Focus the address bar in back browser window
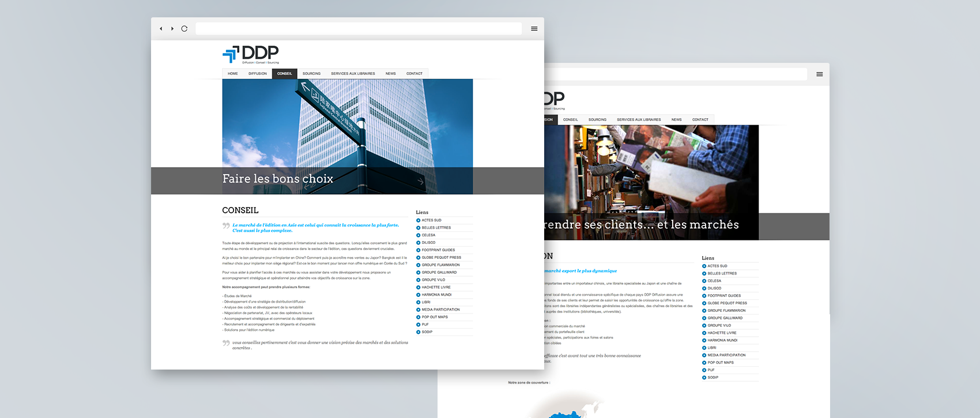This screenshot has width=980, height=418. (x=676, y=74)
